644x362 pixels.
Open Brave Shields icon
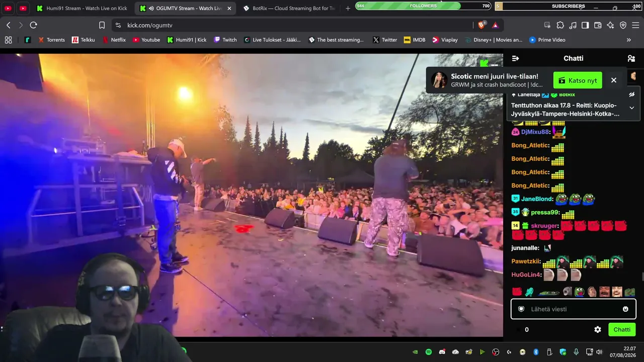click(482, 25)
